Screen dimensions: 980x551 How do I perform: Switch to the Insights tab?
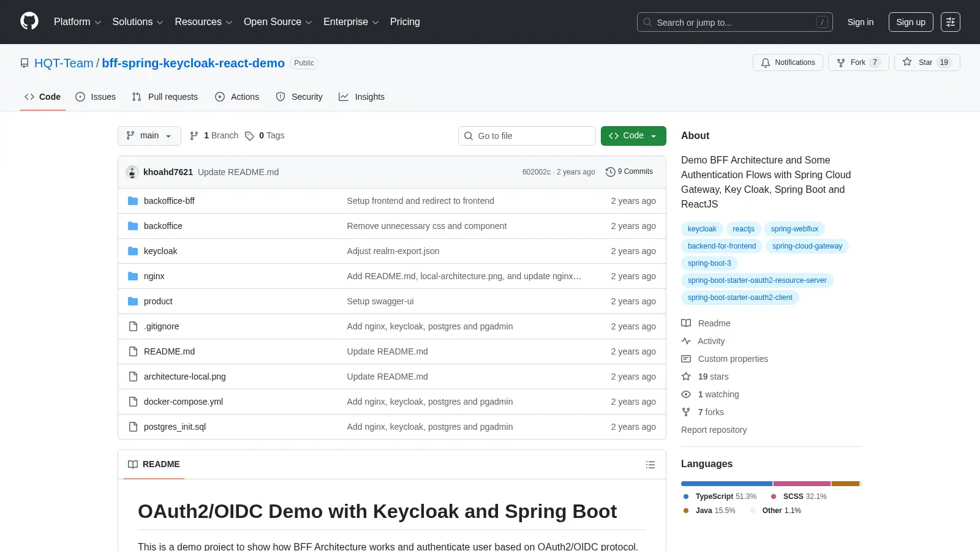361,97
